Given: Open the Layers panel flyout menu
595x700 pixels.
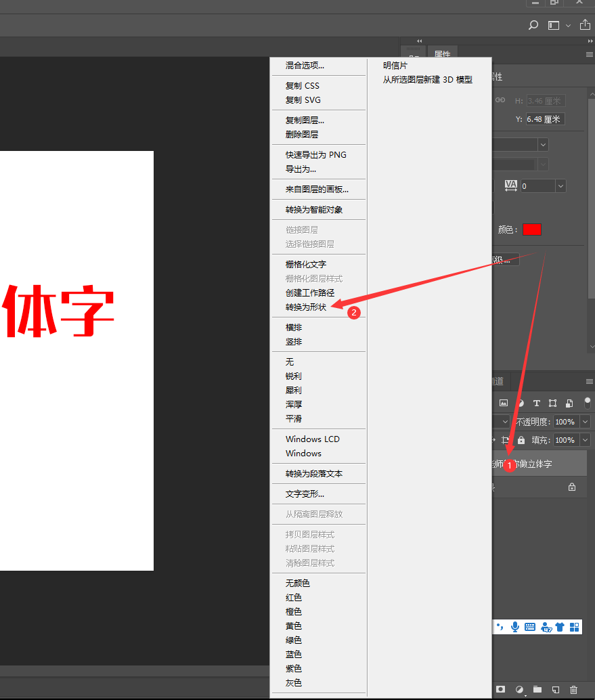Looking at the screenshot, I should (x=589, y=382).
